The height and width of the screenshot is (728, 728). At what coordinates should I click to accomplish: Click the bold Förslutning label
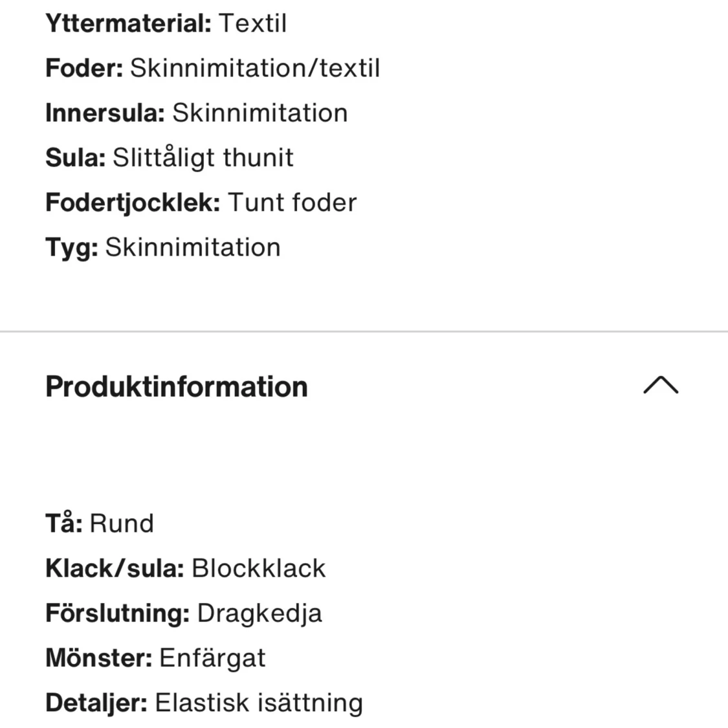tap(118, 613)
